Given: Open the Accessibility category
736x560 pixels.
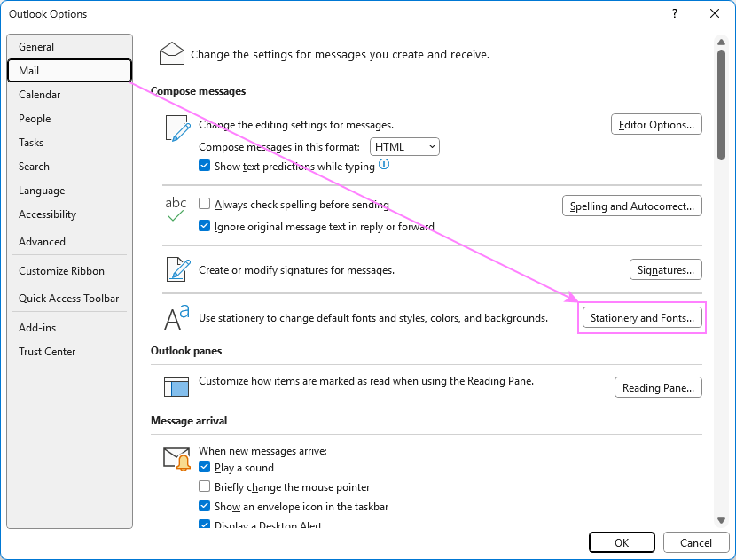Looking at the screenshot, I should [69, 214].
